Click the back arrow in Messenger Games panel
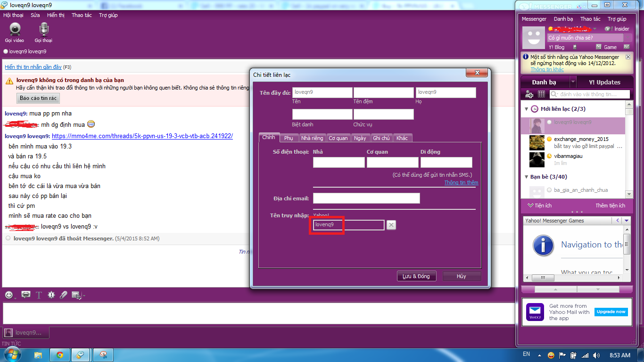The image size is (644, 362). (618, 221)
